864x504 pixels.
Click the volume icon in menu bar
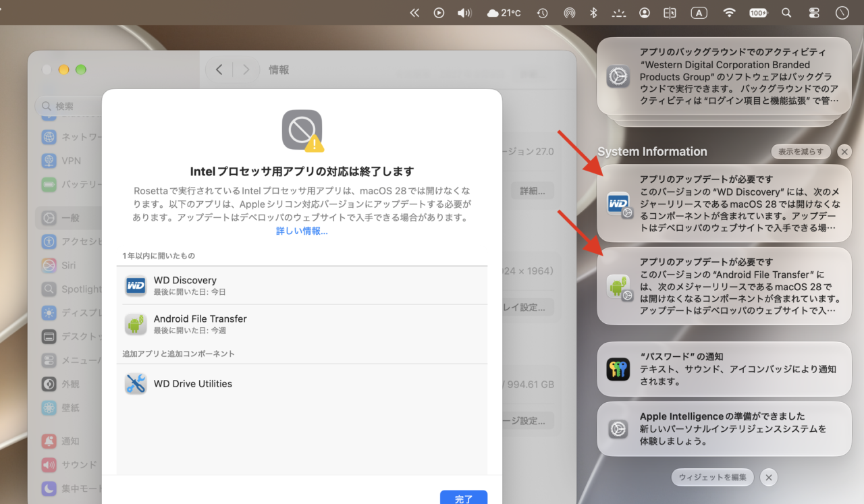(464, 12)
